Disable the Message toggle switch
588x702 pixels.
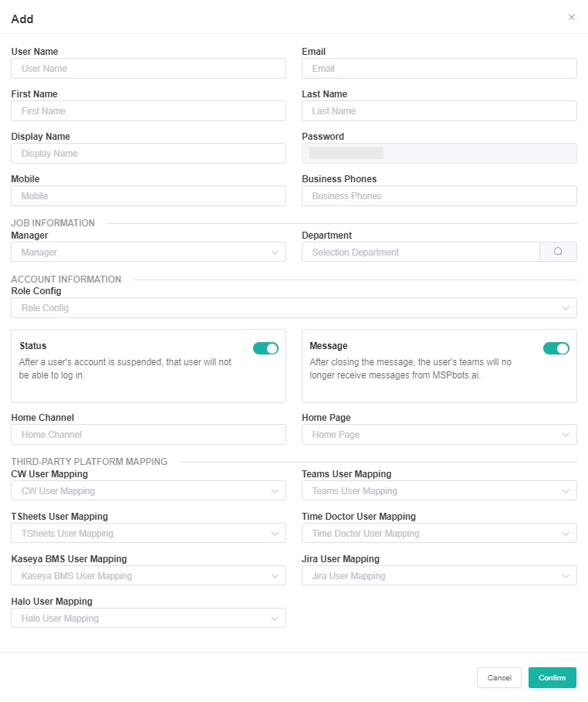click(x=556, y=348)
